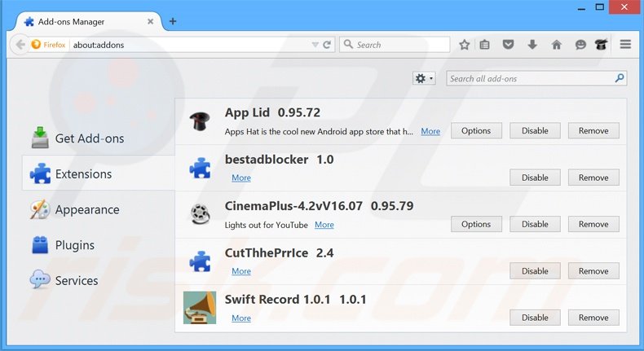Open the downloads arrow icon
The image size is (644, 351).
(532, 45)
